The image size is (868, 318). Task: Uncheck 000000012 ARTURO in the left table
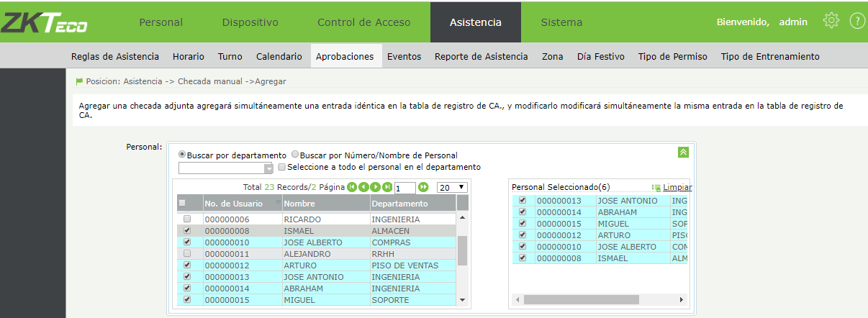pyautogui.click(x=187, y=265)
